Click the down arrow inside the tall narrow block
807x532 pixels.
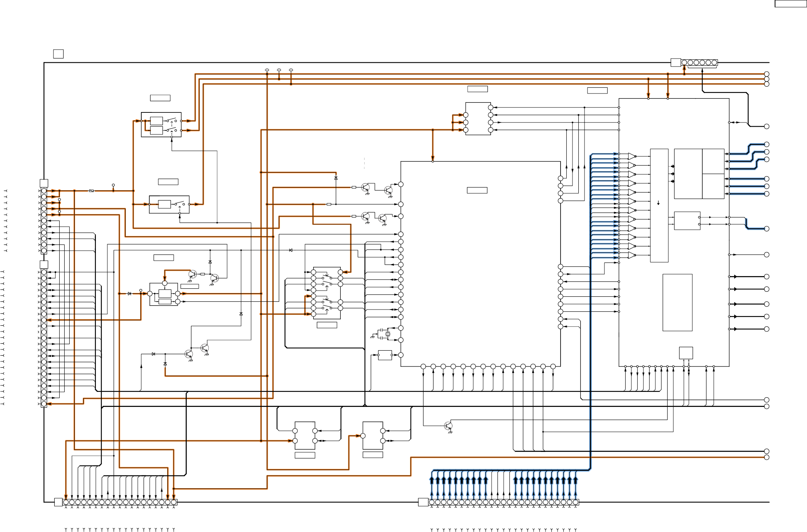click(658, 203)
